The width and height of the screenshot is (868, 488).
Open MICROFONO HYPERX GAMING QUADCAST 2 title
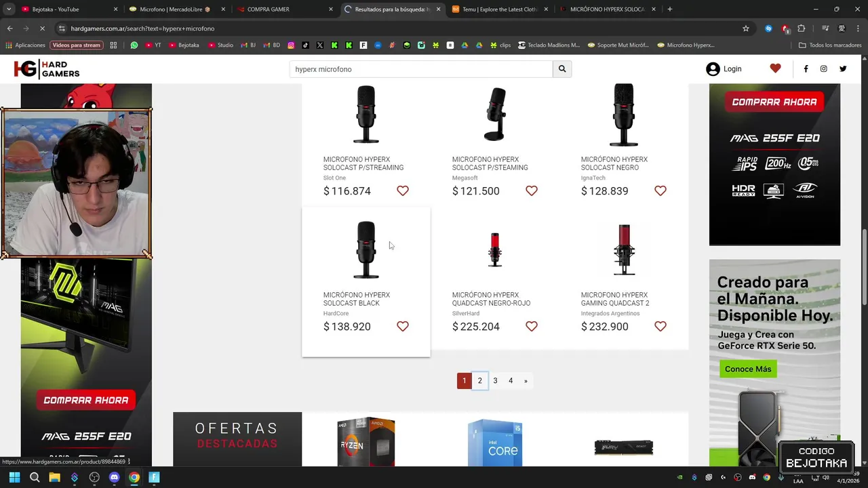tap(615, 299)
